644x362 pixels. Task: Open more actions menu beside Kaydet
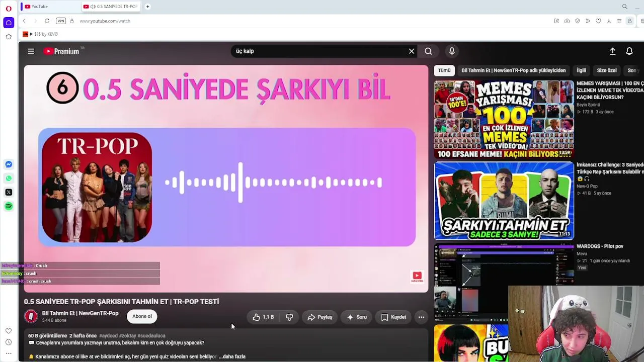(x=422, y=317)
